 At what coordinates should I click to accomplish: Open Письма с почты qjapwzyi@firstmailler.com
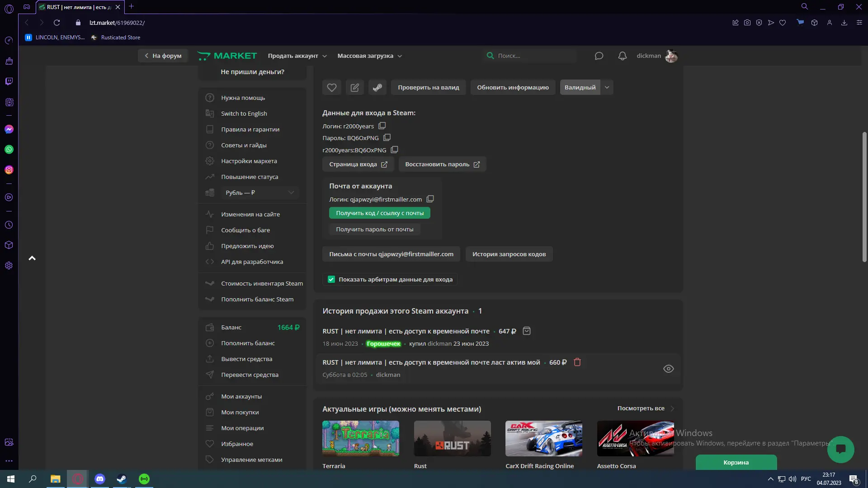pos(391,254)
